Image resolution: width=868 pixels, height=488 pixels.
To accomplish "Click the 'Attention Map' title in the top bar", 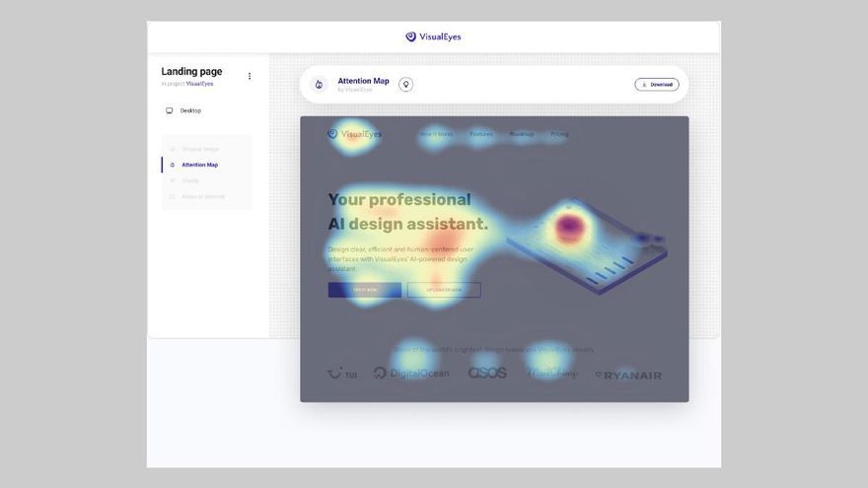I will [x=363, y=81].
